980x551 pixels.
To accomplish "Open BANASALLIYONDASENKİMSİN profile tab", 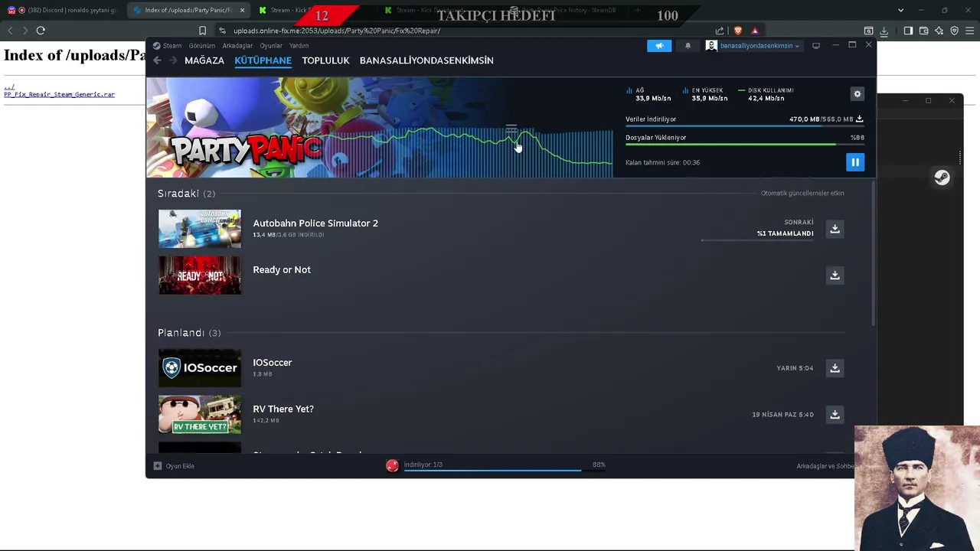I will pos(426,60).
